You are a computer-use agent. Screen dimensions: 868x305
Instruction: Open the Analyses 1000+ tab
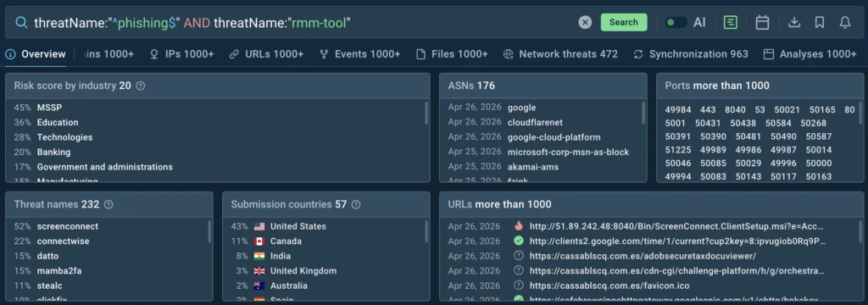point(810,54)
